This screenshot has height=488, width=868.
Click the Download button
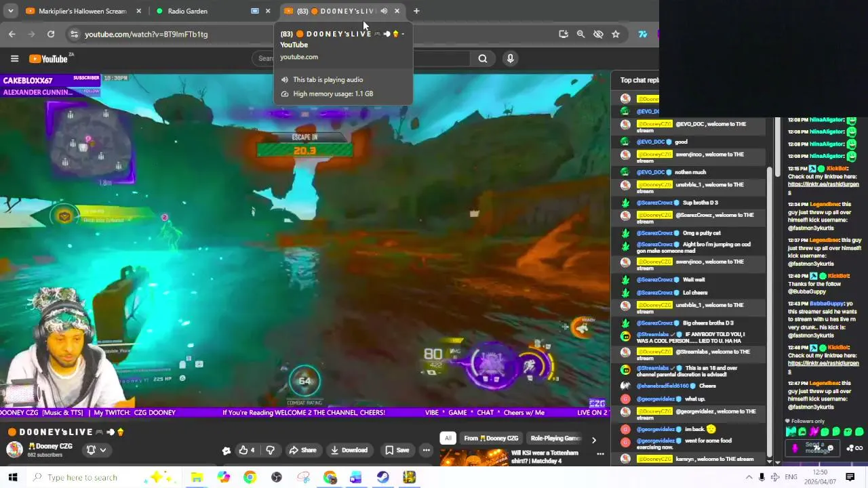tap(349, 450)
